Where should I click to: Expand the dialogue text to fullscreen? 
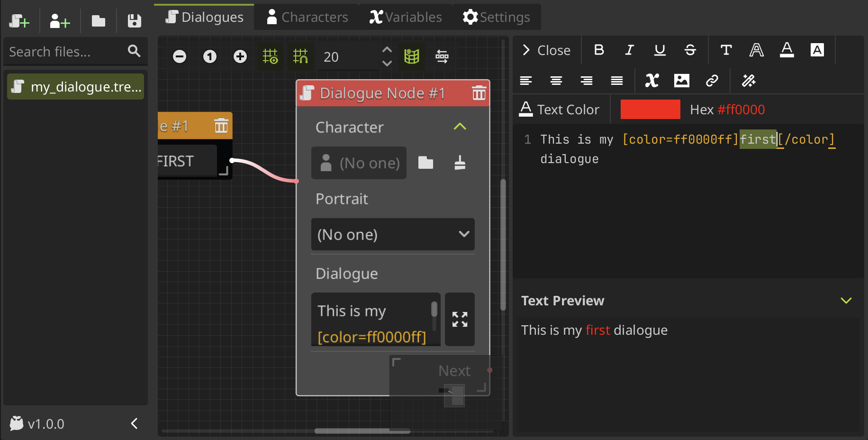coord(459,319)
